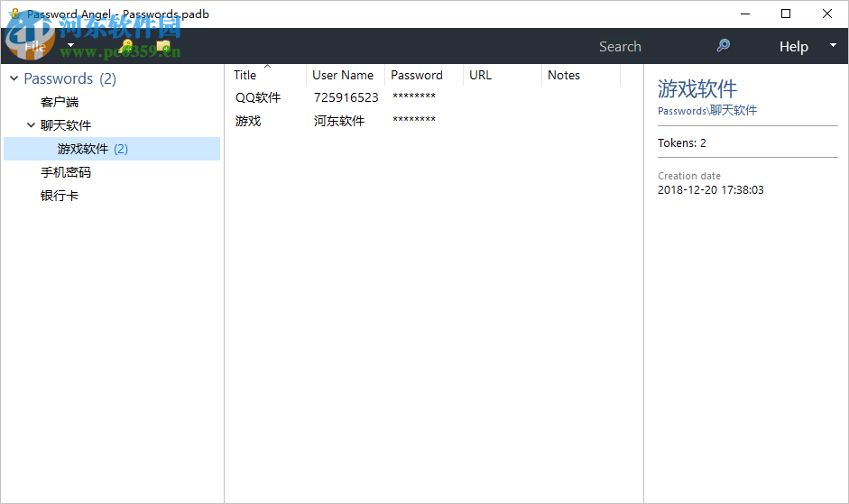Open the Help dropdown arrow
The image size is (849, 504).
834,45
